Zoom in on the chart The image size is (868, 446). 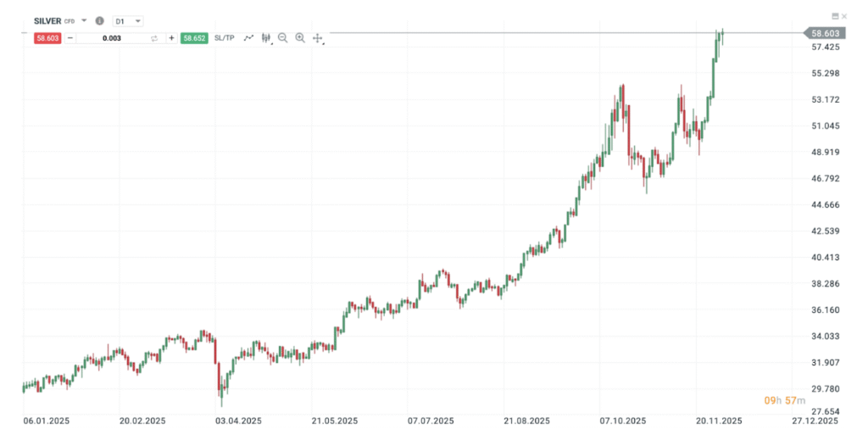(x=300, y=38)
